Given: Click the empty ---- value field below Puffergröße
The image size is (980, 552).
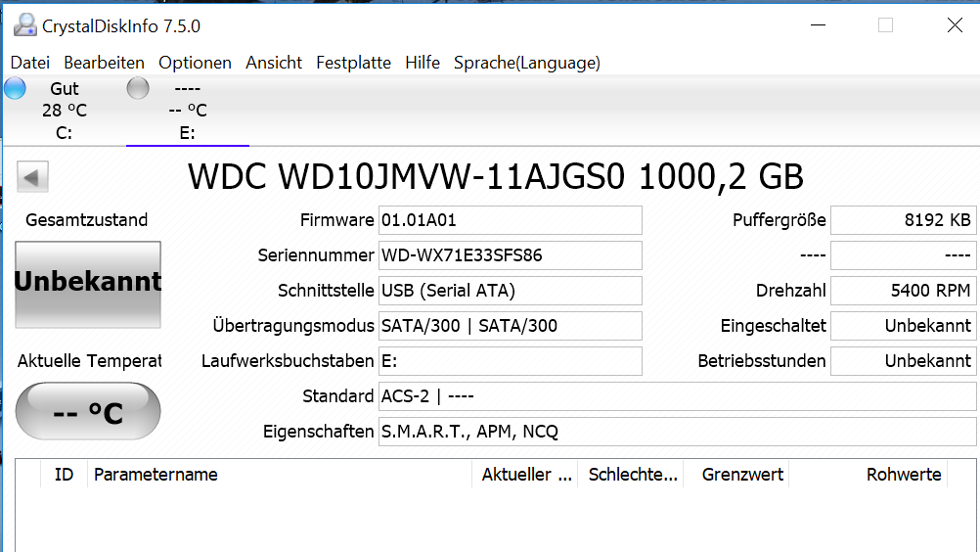Looking at the screenshot, I should [903, 255].
